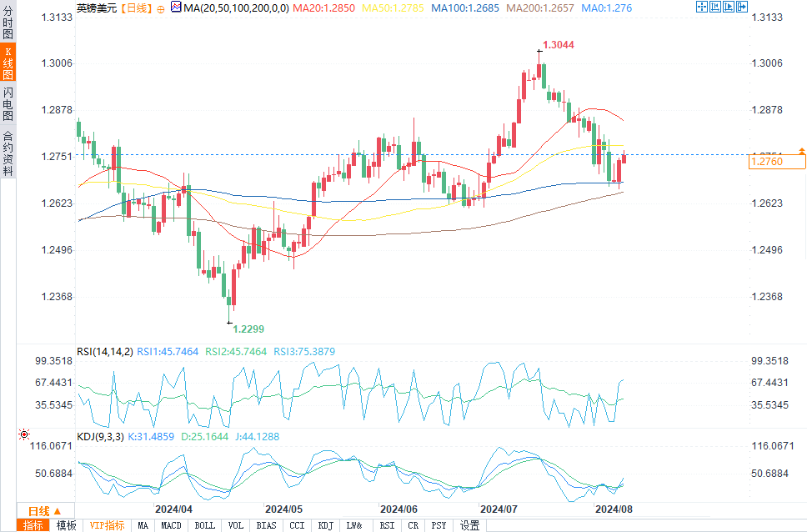Click the RSI(14,14,2) parameter label
807x532 pixels.
click(105, 352)
